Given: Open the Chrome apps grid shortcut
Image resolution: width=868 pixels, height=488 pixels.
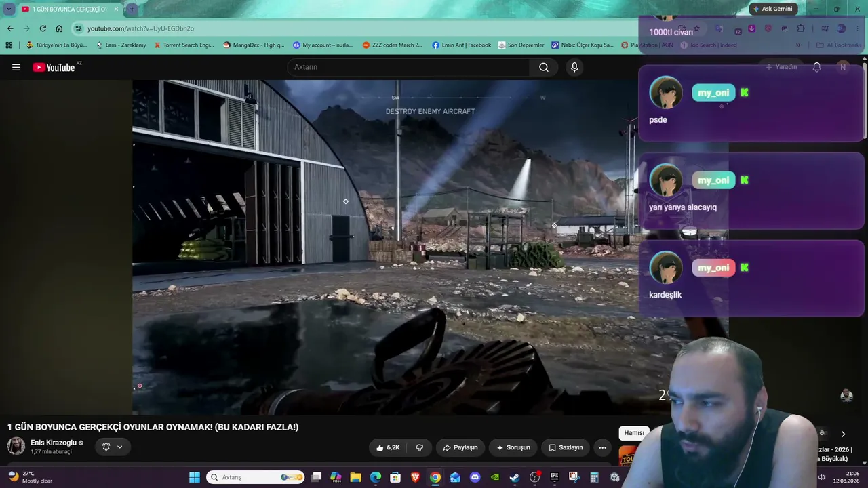Looking at the screenshot, I should tap(9, 45).
